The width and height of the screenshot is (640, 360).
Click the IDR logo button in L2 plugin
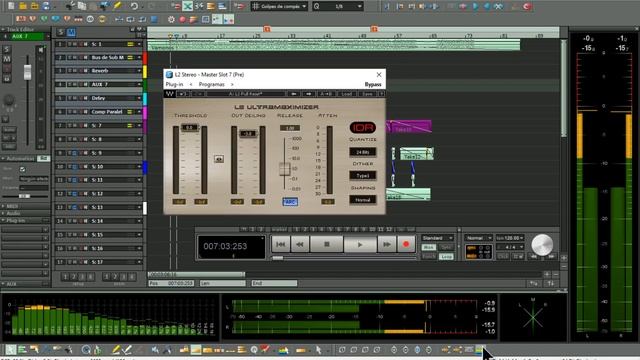[x=362, y=128]
